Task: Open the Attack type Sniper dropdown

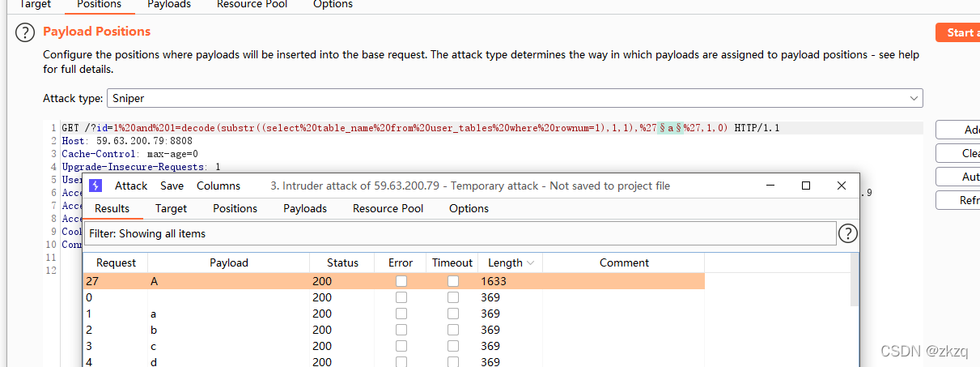Action: (515, 98)
